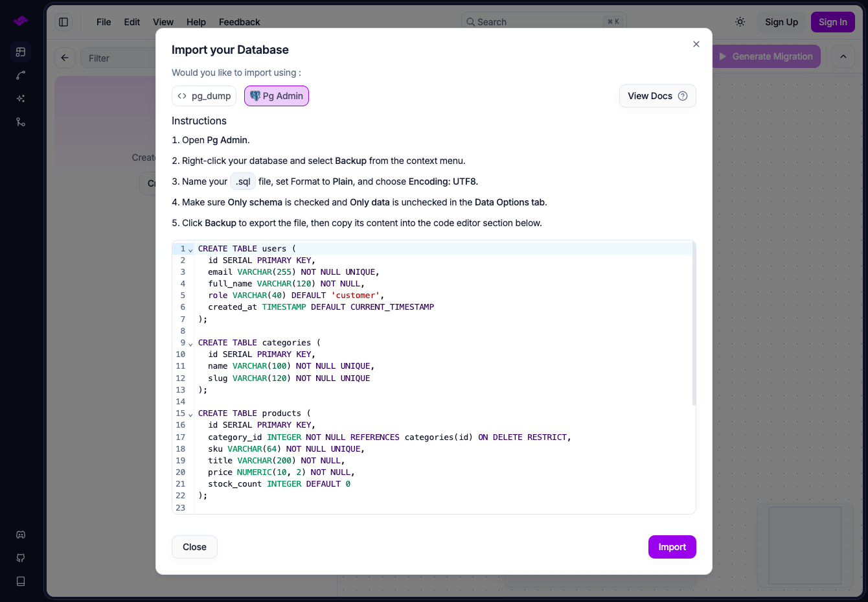Collapse the CREATE TABLE products code block
Viewport: 868px width, 602px height.
[190, 414]
